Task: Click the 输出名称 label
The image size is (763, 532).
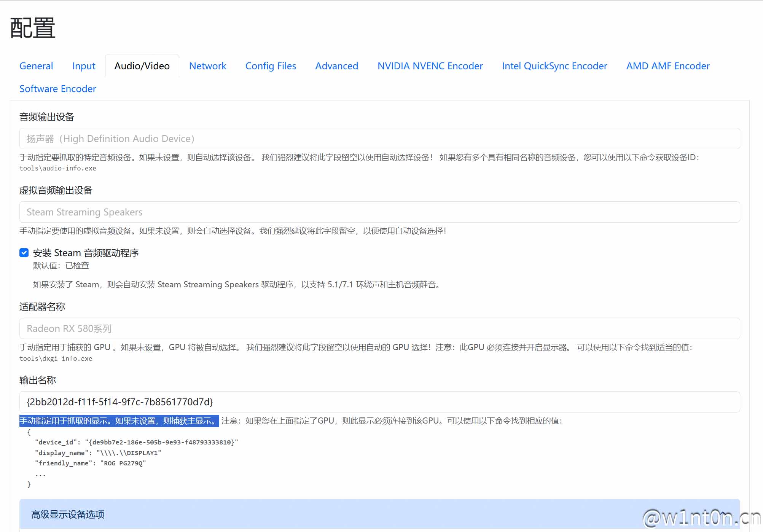Action: pos(38,380)
